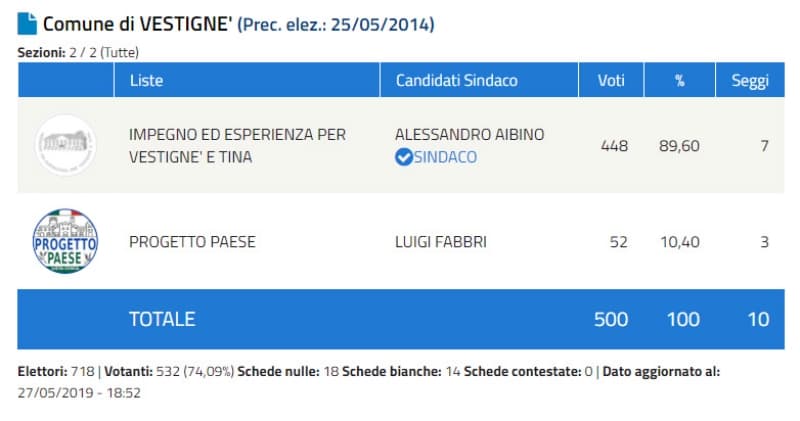Click the 10,40 percentage cell
800x421 pixels.
point(679,242)
